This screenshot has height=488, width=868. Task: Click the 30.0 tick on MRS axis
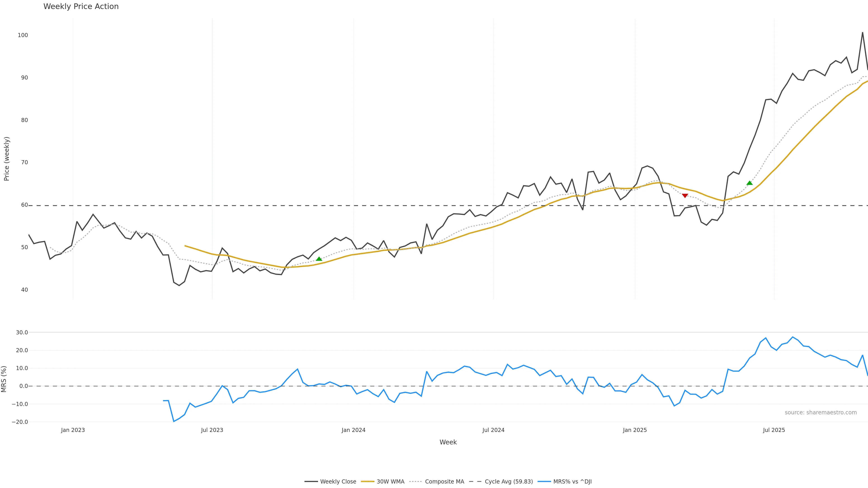pyautogui.click(x=22, y=332)
